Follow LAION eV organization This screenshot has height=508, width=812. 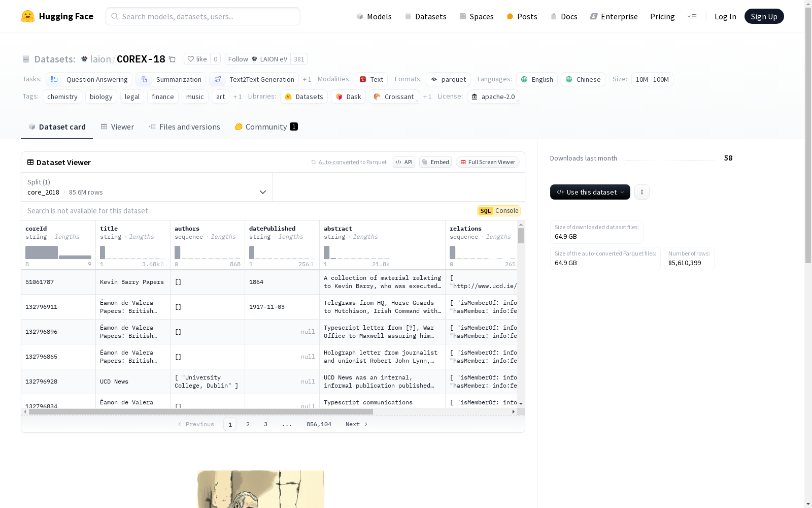click(x=258, y=59)
